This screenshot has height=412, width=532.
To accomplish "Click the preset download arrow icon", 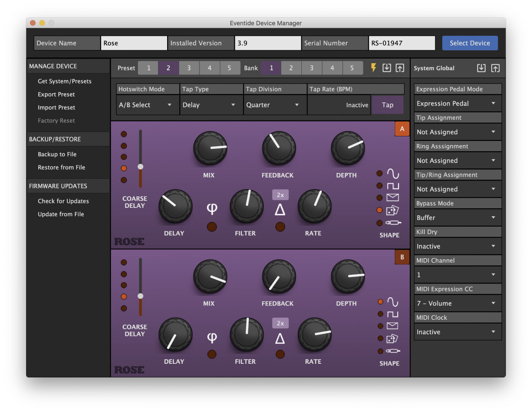I will [x=387, y=68].
